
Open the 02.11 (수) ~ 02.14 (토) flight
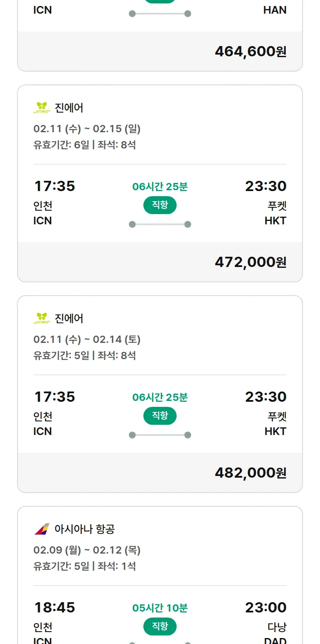[x=87, y=339]
